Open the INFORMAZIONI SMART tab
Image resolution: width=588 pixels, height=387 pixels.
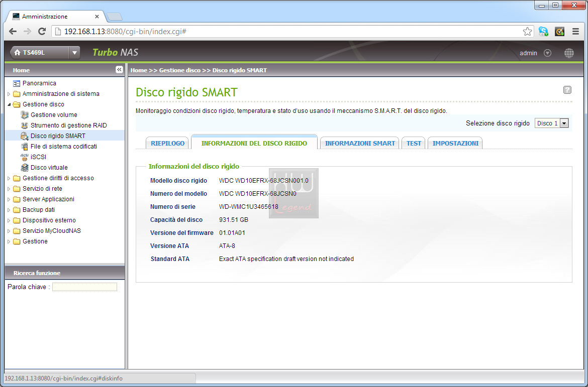[x=360, y=143]
